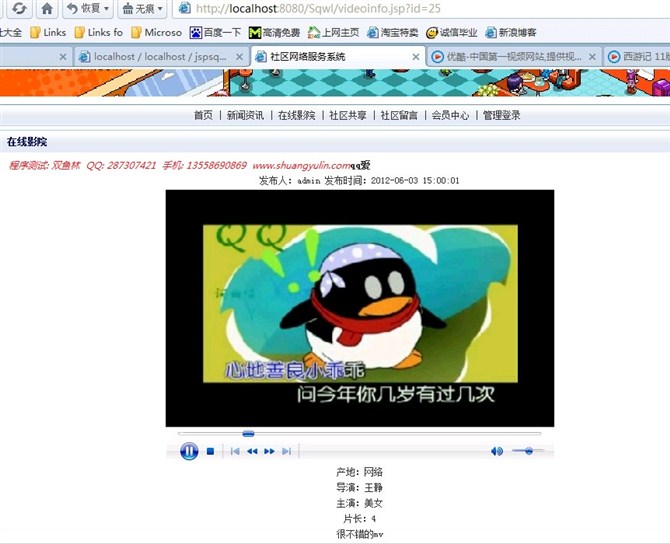This screenshot has width=670, height=544.
Task: Click the 产地: 网络 text
Action: [x=359, y=472]
